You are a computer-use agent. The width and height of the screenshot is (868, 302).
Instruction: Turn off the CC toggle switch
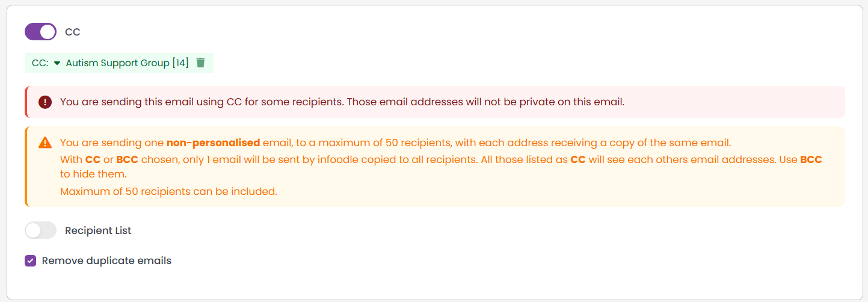[x=40, y=32]
